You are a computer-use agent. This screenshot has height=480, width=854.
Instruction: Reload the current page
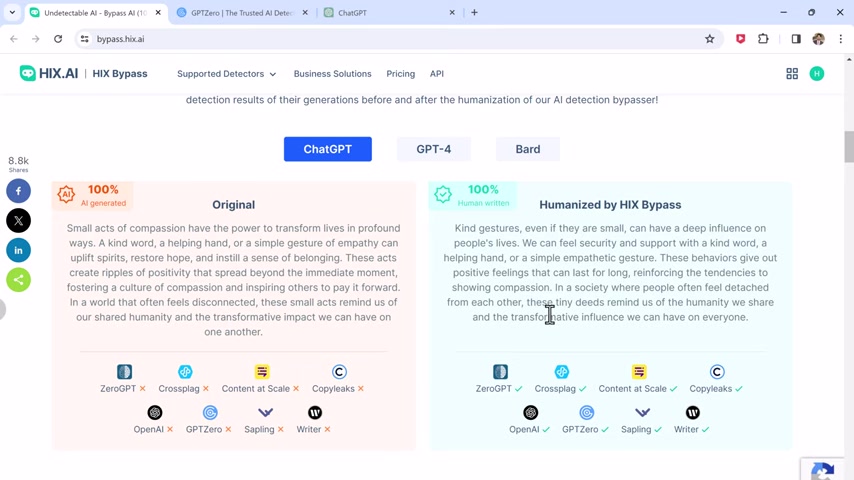click(58, 39)
